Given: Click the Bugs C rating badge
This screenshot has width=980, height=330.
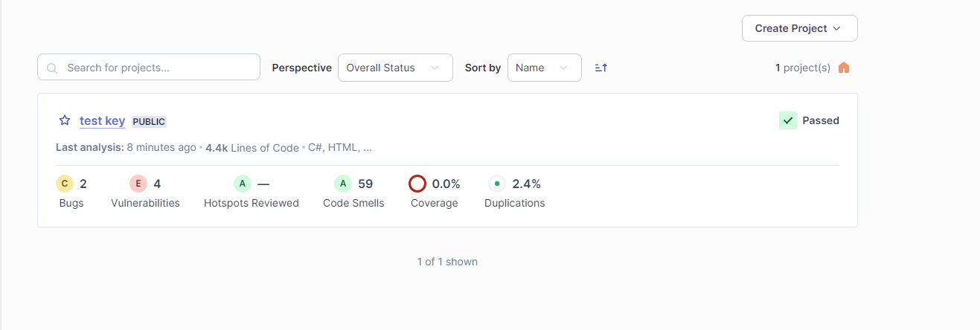Looking at the screenshot, I should click(x=65, y=184).
